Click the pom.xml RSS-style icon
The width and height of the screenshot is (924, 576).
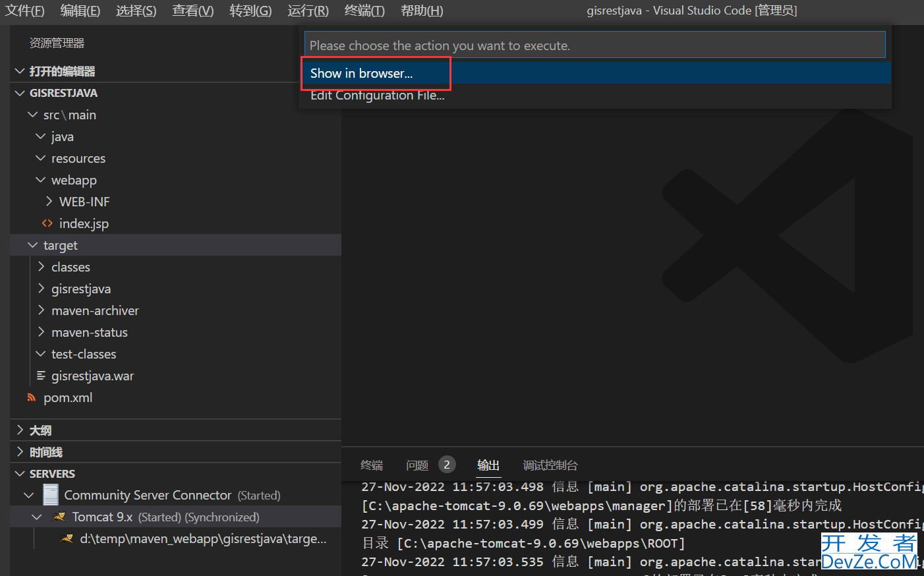31,397
